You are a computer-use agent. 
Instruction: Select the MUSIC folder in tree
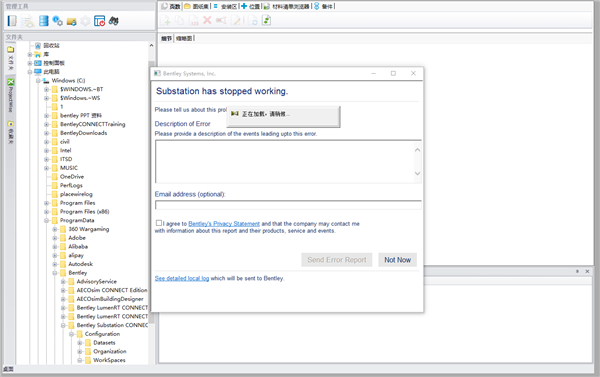69,168
